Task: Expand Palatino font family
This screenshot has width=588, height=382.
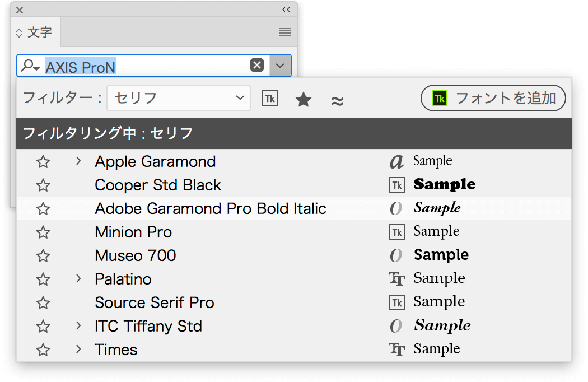Action: point(78,278)
